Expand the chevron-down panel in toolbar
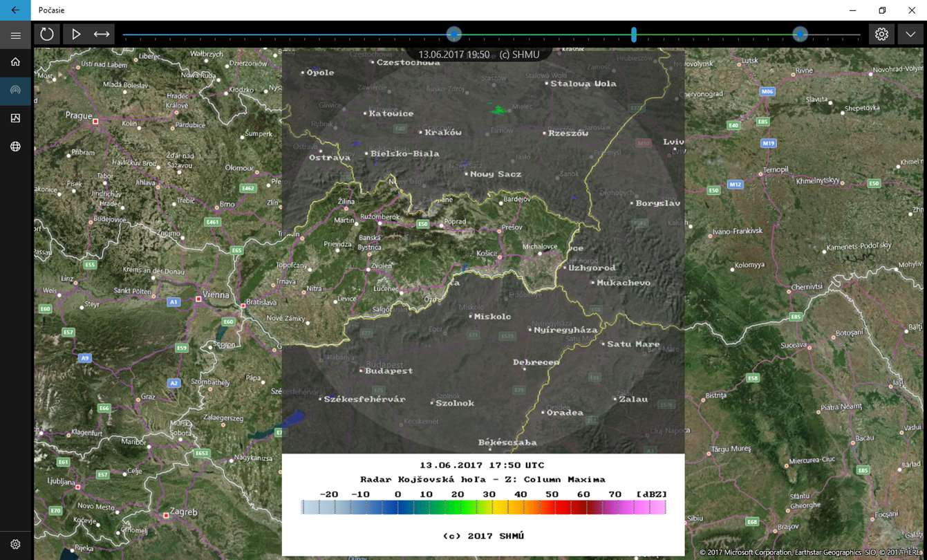The image size is (927, 560). pos(910,34)
